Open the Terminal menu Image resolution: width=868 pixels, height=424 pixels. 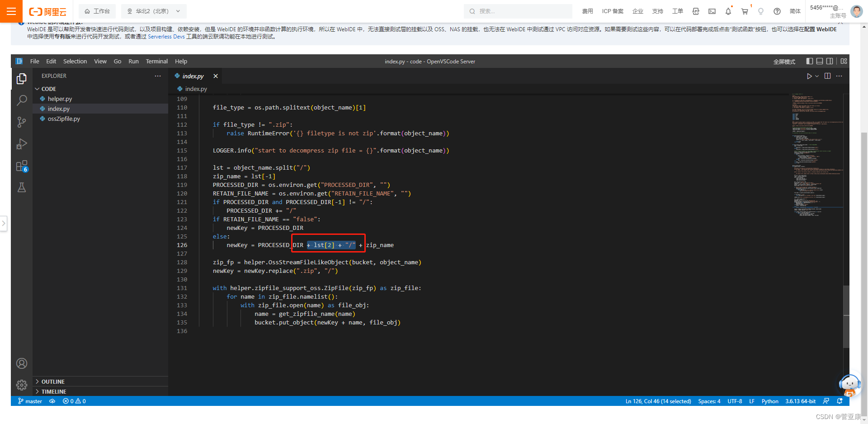(156, 61)
